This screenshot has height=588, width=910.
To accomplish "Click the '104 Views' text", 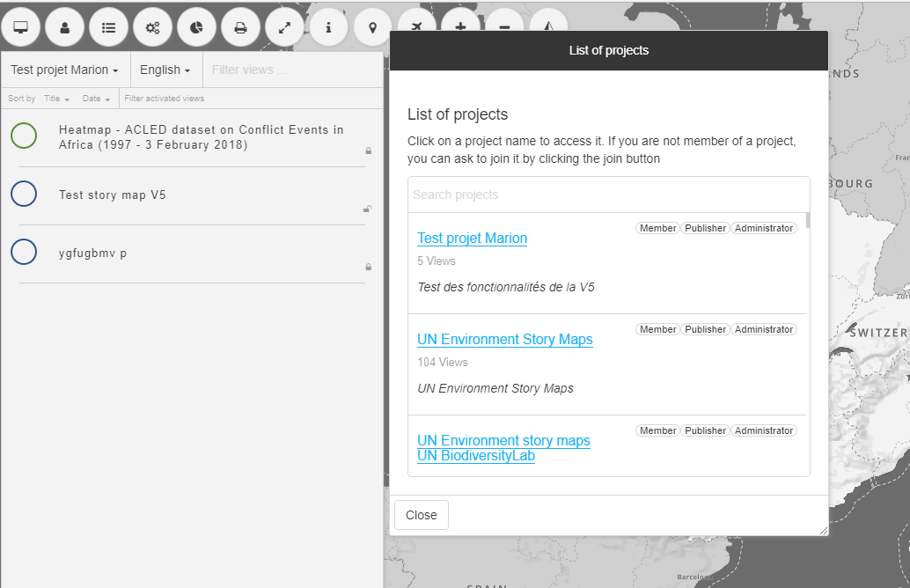I will click(443, 362).
